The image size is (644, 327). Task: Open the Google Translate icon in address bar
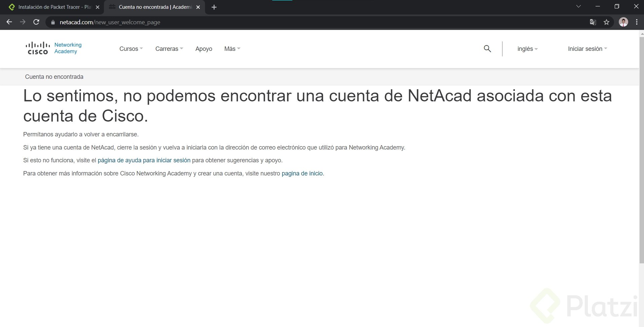pos(593,22)
